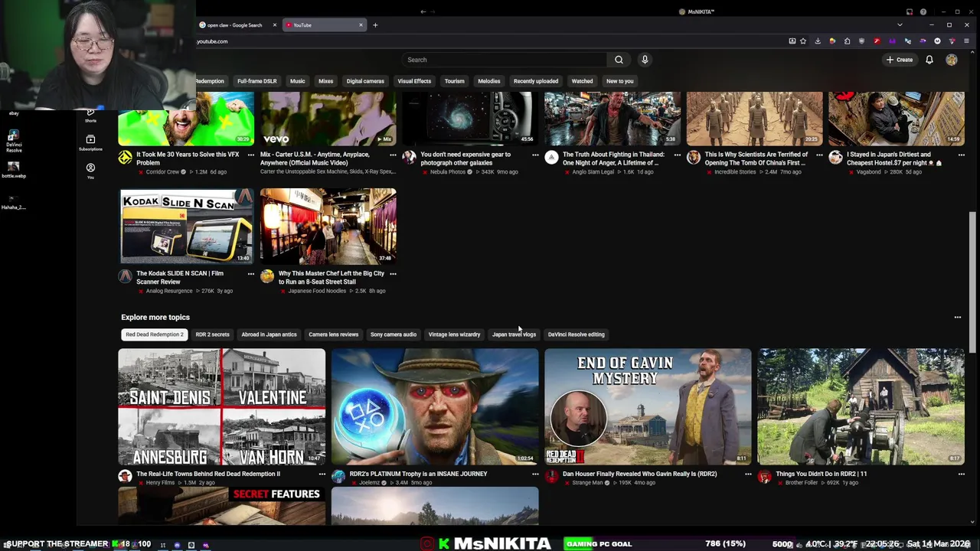
Task: Select Abroad in Japan antics chip
Action: [269, 334]
